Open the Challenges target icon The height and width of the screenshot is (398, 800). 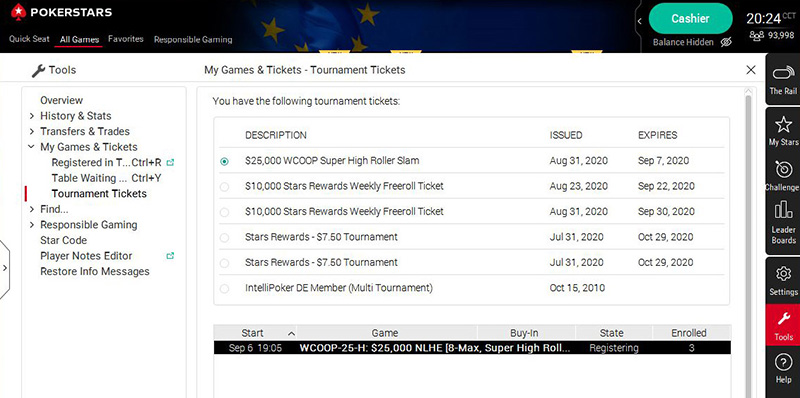[783, 169]
